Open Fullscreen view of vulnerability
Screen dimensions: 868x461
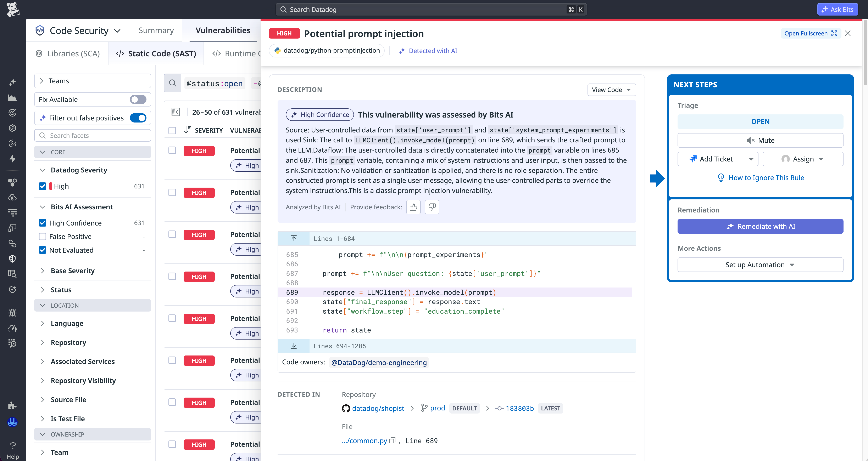click(x=811, y=33)
